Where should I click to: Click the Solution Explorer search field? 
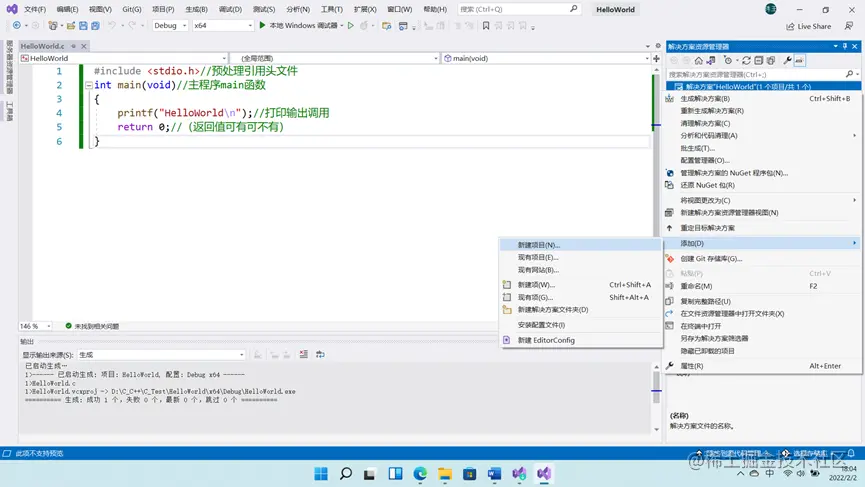coord(763,74)
